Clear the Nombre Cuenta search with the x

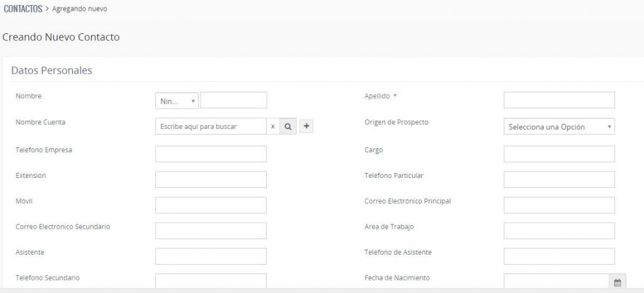click(272, 126)
